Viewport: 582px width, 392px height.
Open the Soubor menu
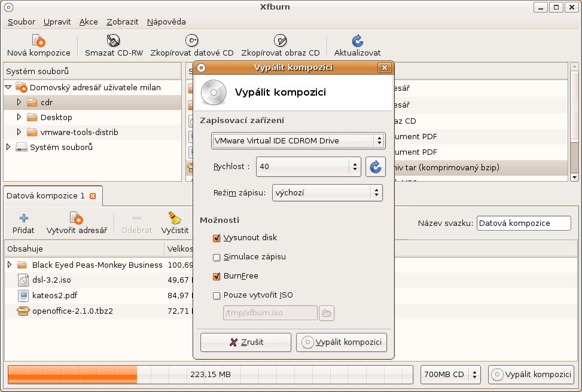coord(22,22)
